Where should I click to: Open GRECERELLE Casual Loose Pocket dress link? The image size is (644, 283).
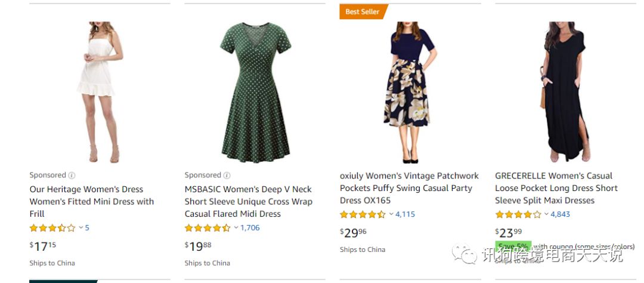[556, 188]
